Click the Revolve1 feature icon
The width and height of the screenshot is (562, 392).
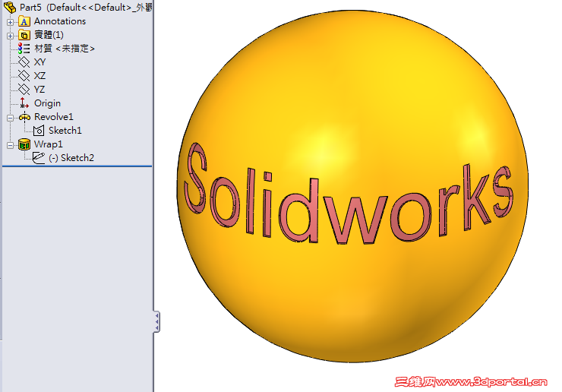24,117
